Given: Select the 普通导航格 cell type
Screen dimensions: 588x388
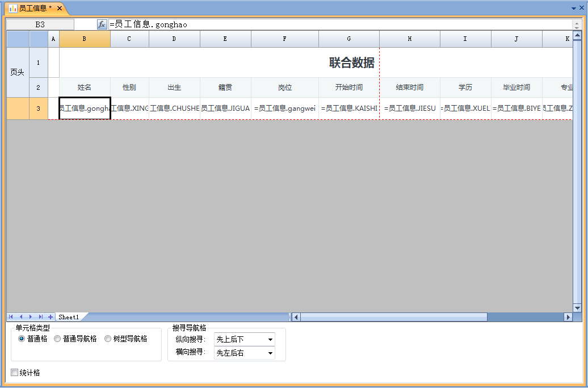Looking at the screenshot, I should coord(57,339).
